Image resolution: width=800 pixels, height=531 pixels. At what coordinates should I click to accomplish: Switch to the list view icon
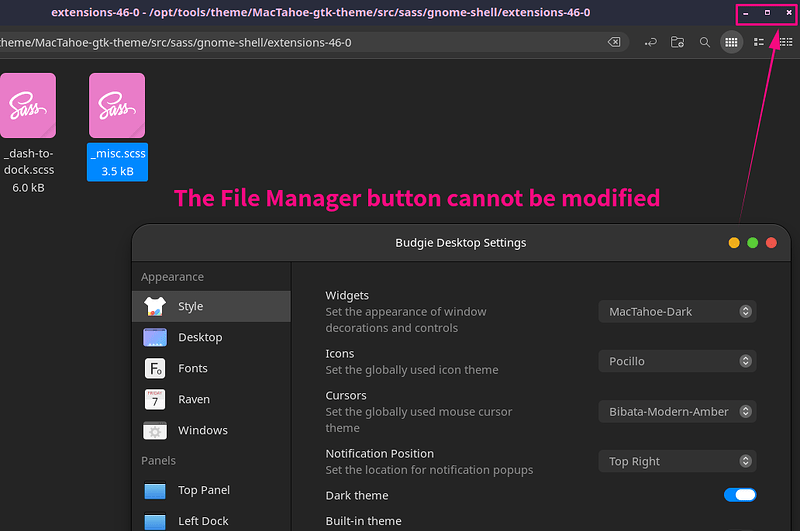click(x=759, y=42)
